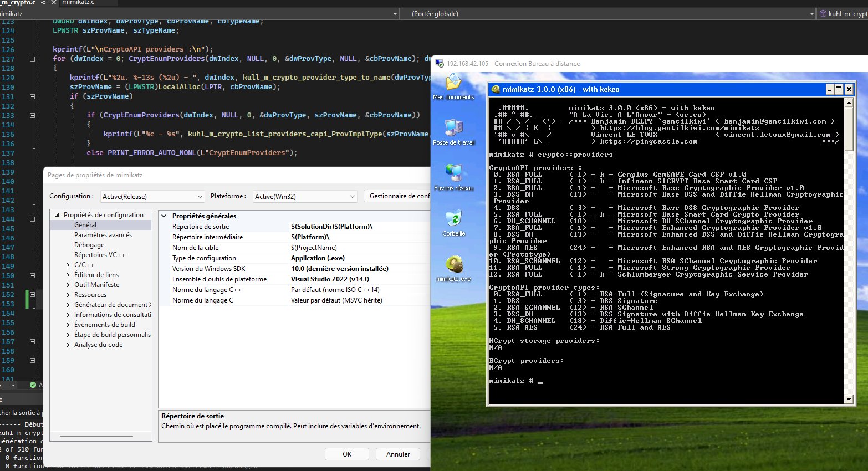Maximize the mimikatz console window
This screenshot has height=471, width=868.
pyautogui.click(x=839, y=89)
